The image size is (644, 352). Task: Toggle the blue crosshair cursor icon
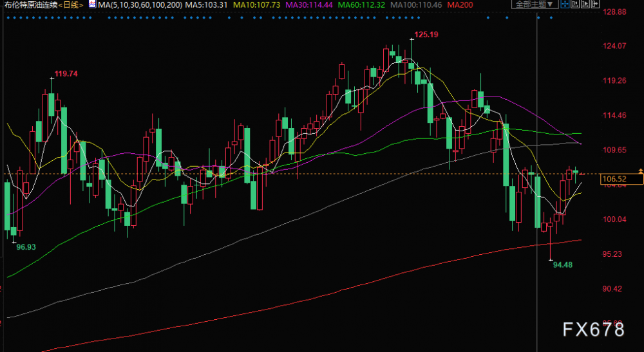tap(565, 4)
